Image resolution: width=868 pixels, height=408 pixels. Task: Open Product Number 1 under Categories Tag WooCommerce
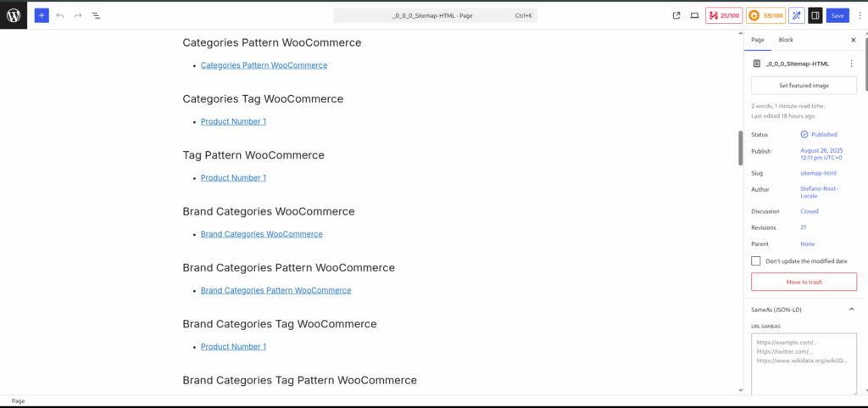click(233, 121)
